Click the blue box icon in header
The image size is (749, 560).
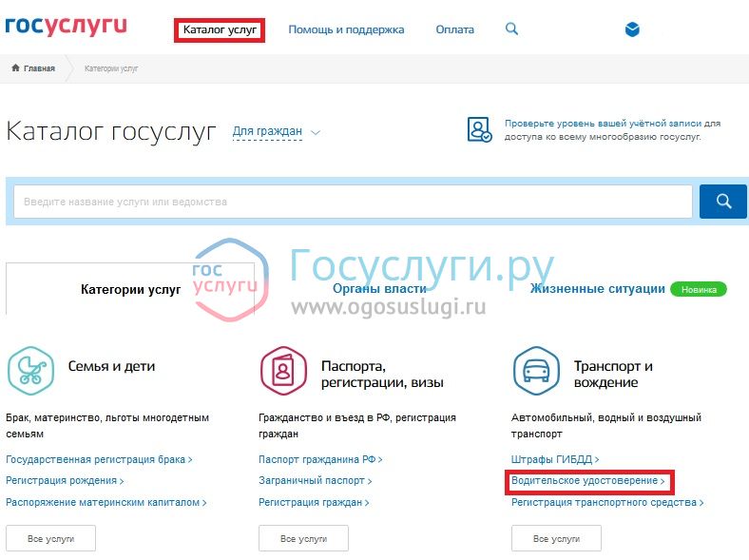coord(632,29)
